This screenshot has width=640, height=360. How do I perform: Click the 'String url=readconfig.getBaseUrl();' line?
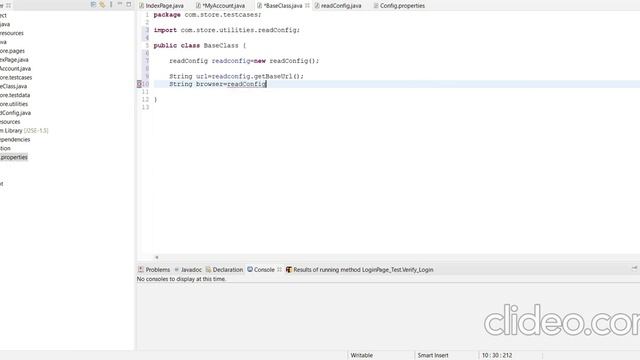(x=236, y=76)
